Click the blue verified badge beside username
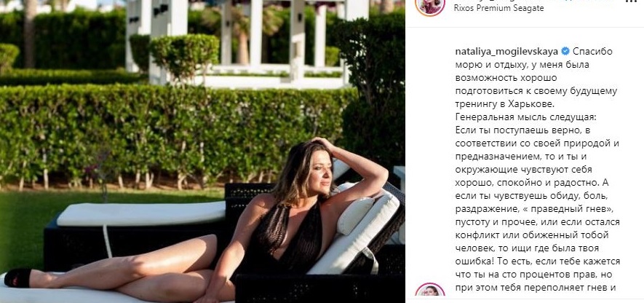 pyautogui.click(x=565, y=52)
